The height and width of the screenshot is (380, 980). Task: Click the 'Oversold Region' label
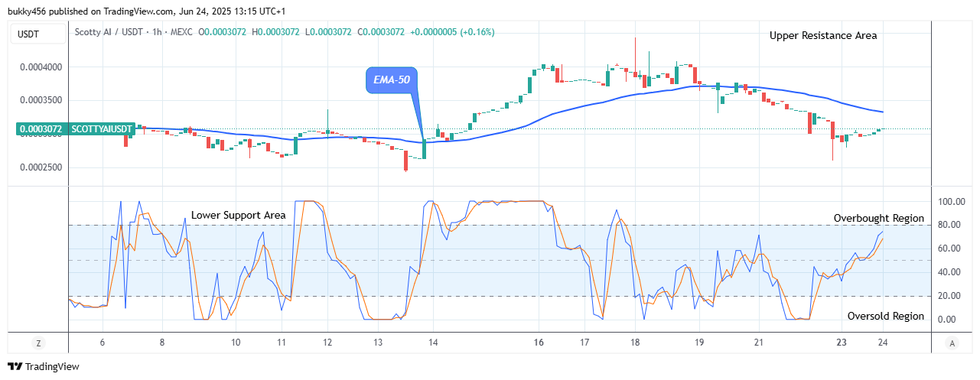click(x=886, y=317)
